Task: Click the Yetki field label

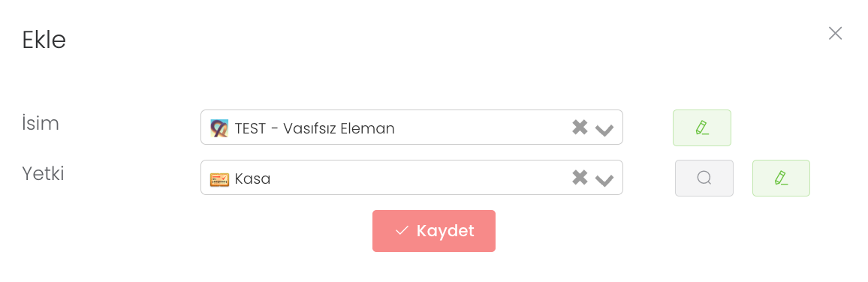Action: pos(44,173)
